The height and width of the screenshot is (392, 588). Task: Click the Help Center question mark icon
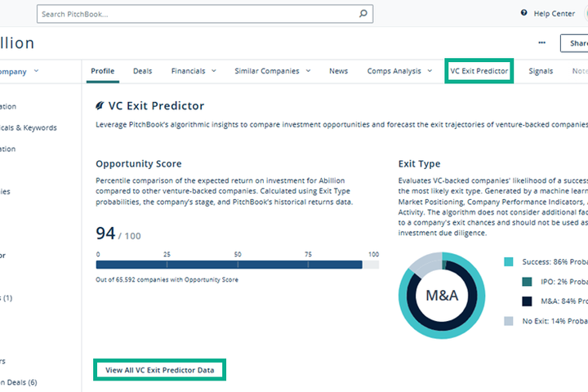pyautogui.click(x=523, y=13)
